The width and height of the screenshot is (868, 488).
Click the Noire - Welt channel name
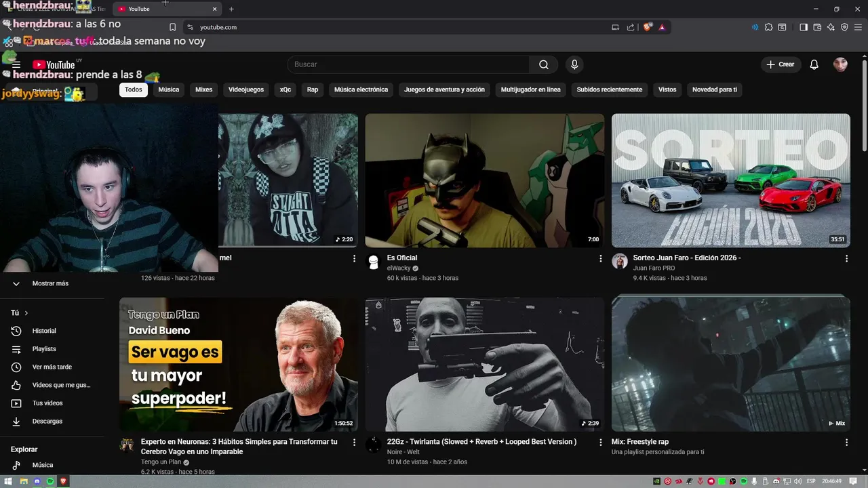(403, 452)
